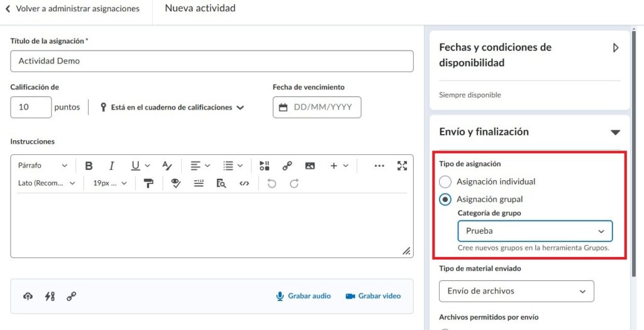The width and height of the screenshot is (644, 330).
Task: Click the Grabar video button
Action: [373, 296]
